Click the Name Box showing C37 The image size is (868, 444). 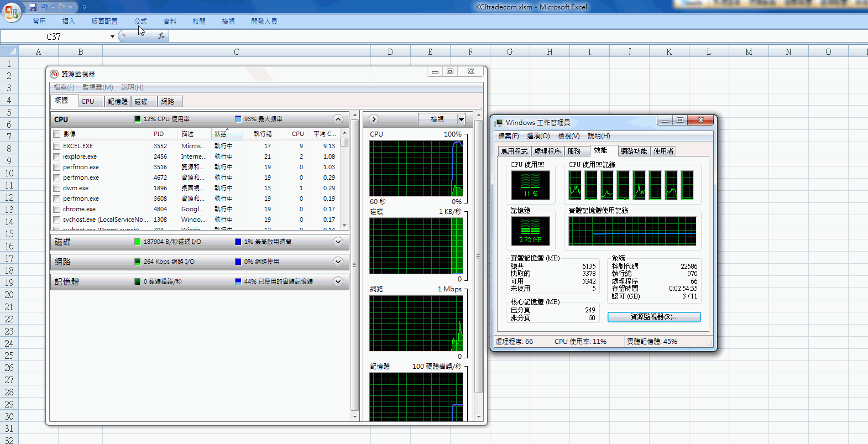pos(54,36)
